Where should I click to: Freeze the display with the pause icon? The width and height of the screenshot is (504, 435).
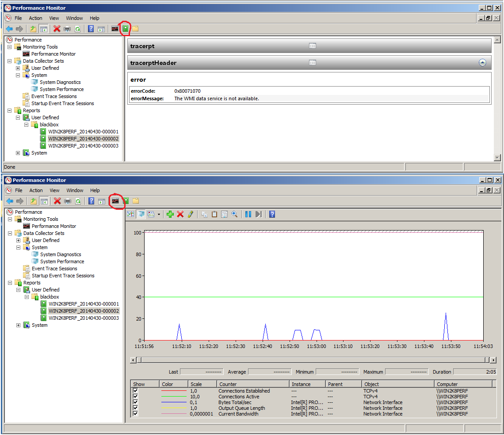248,214
